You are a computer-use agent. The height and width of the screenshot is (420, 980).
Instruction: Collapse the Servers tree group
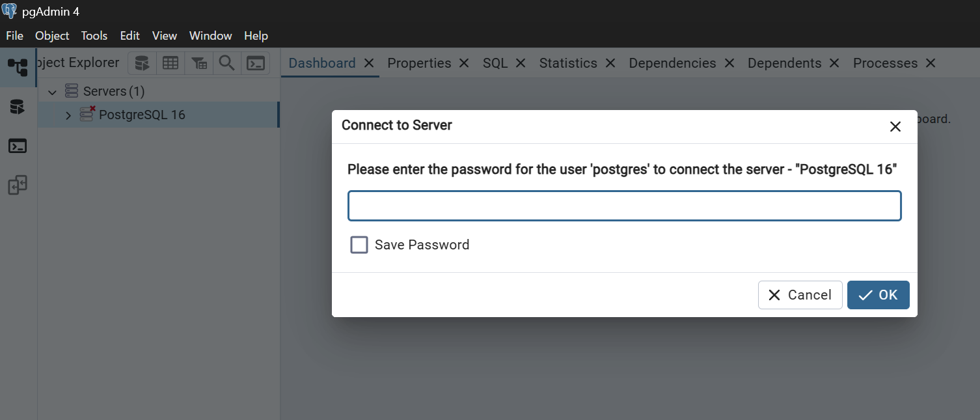pos(53,92)
